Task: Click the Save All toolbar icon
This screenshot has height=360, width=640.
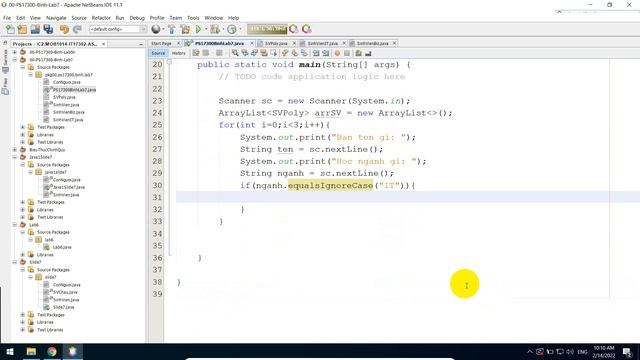Action: coord(48,29)
